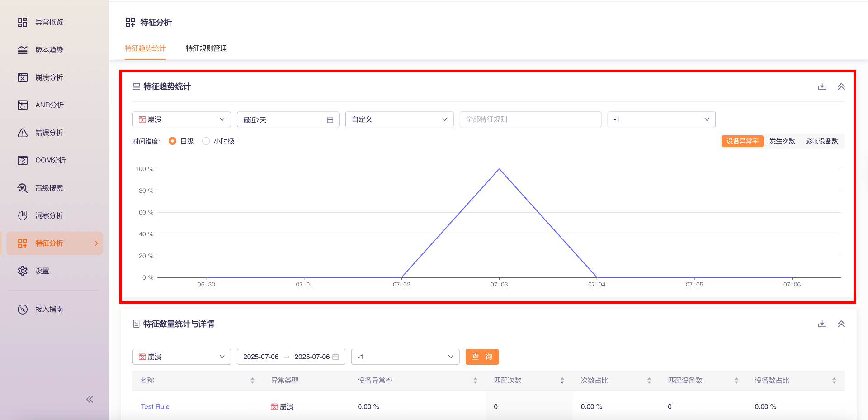Select the 小时级 time dimension

tap(206, 141)
